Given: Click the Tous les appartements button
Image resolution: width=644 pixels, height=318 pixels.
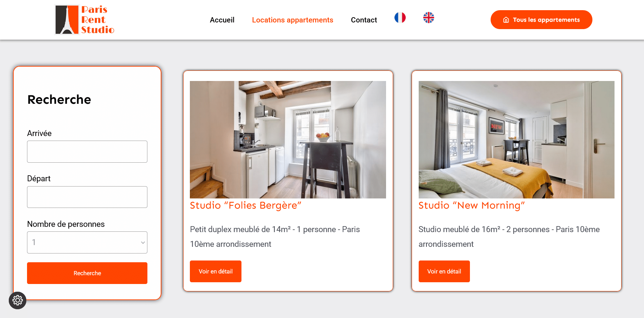Looking at the screenshot, I should [541, 20].
